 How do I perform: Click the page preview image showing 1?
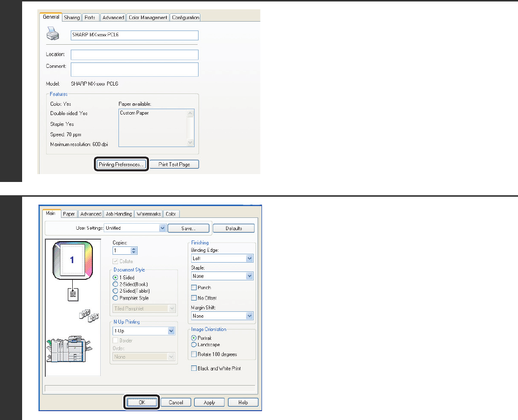coord(72,261)
